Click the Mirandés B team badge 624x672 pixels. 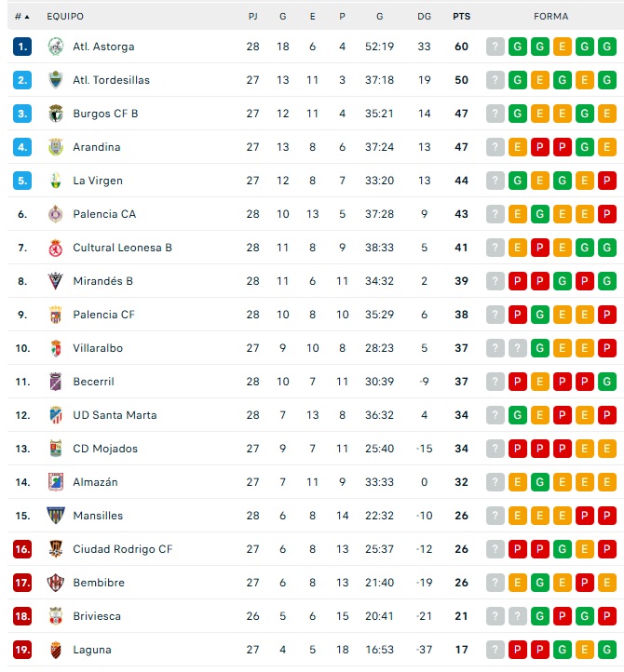pyautogui.click(x=55, y=281)
